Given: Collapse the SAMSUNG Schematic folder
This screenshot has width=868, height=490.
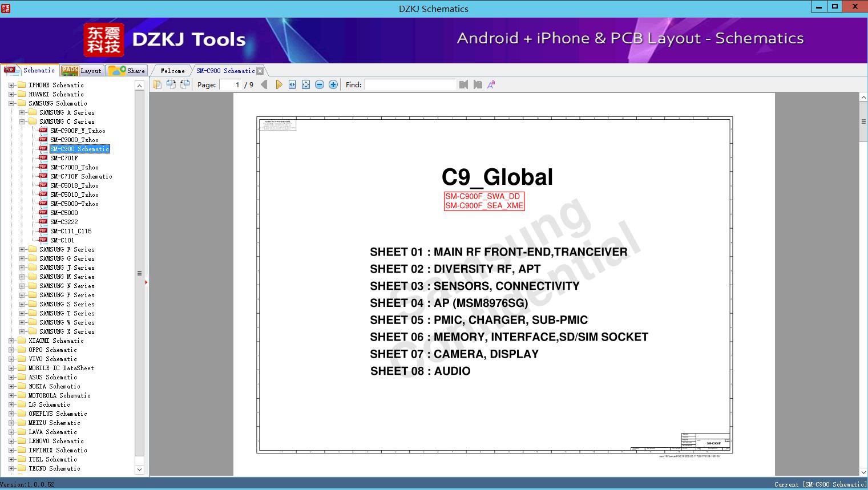Looking at the screenshot, I should click(x=11, y=103).
